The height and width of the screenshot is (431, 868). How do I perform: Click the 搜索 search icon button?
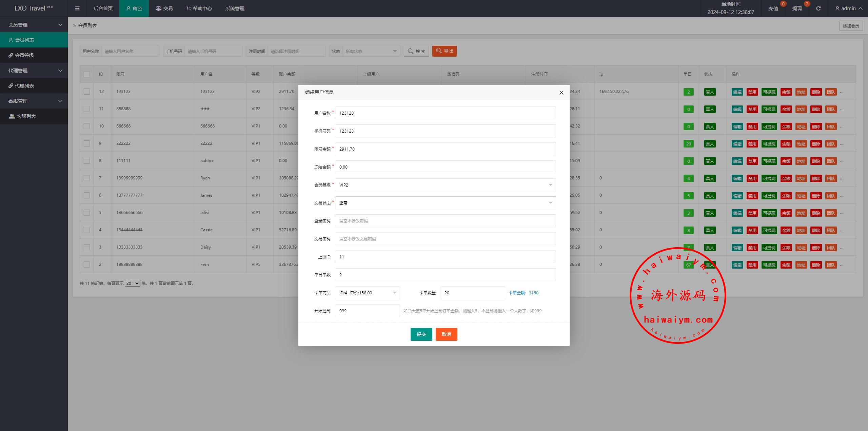pyautogui.click(x=416, y=51)
